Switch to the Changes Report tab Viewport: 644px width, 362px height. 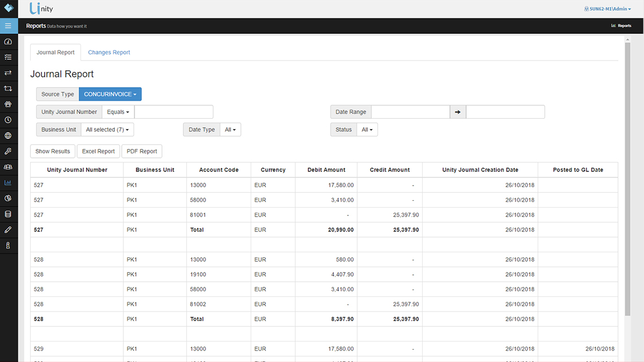pyautogui.click(x=109, y=52)
